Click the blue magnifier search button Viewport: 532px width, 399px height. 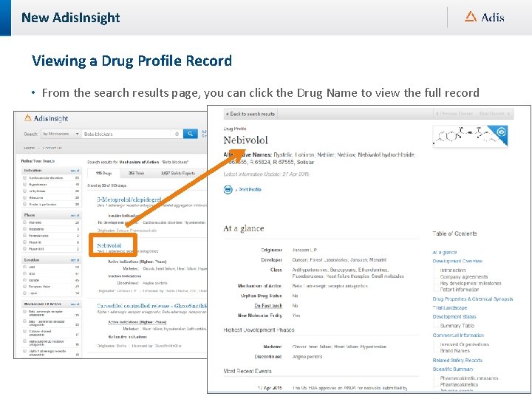click(x=191, y=134)
